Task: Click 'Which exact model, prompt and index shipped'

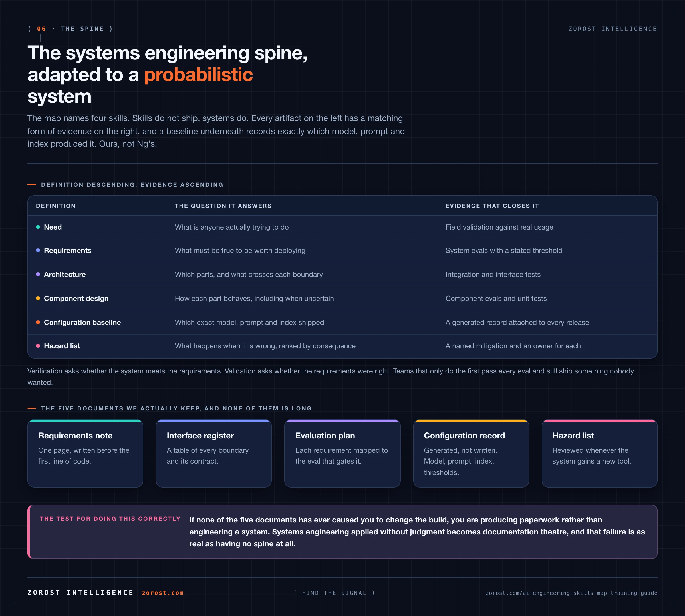Action: tap(249, 323)
